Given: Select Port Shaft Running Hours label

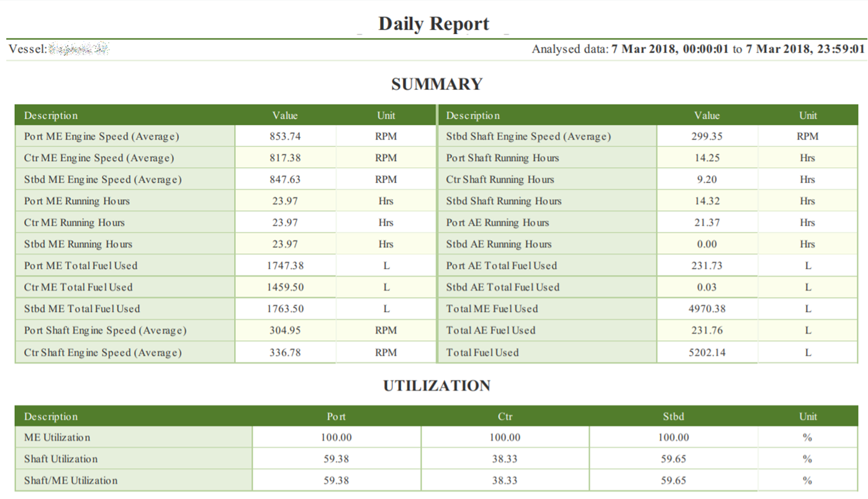Looking at the screenshot, I should click(x=502, y=158).
